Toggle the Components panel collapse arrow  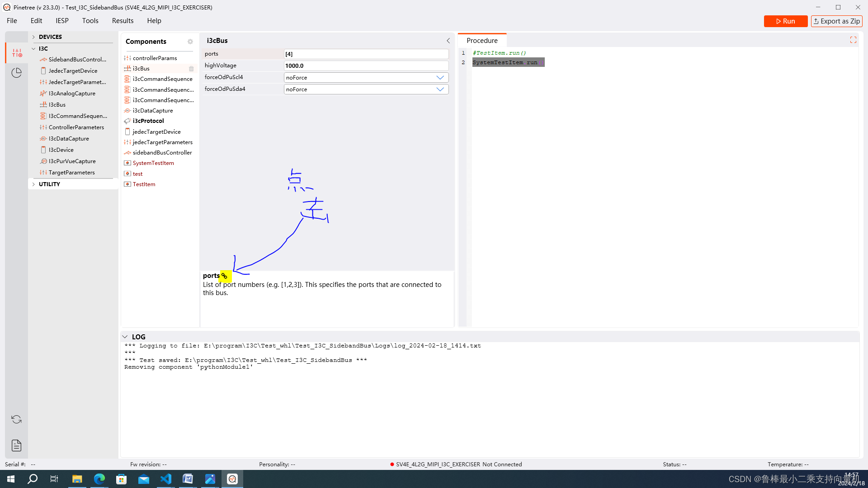pos(448,40)
